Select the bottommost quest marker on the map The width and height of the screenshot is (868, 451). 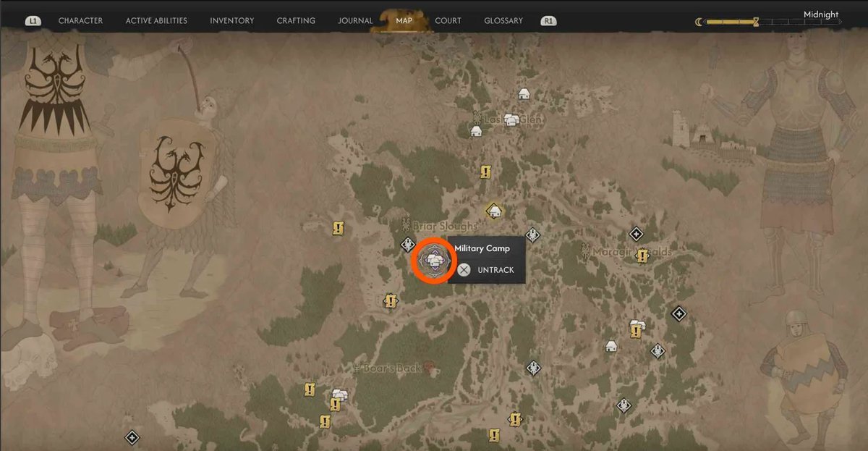(x=495, y=435)
